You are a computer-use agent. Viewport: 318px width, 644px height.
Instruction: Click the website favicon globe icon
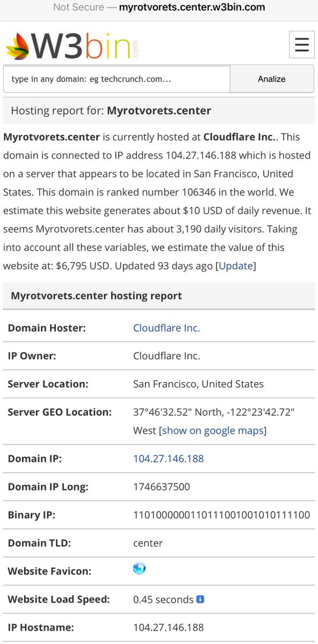[x=139, y=568]
